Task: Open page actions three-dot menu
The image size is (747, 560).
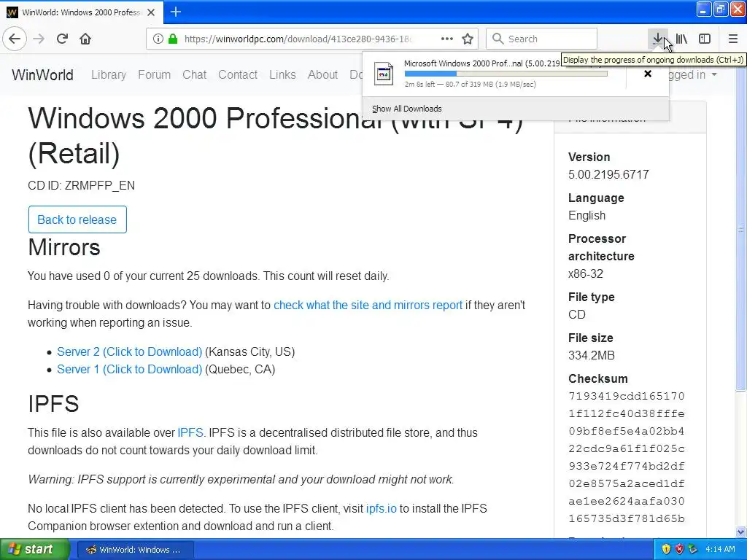Action: tap(447, 39)
